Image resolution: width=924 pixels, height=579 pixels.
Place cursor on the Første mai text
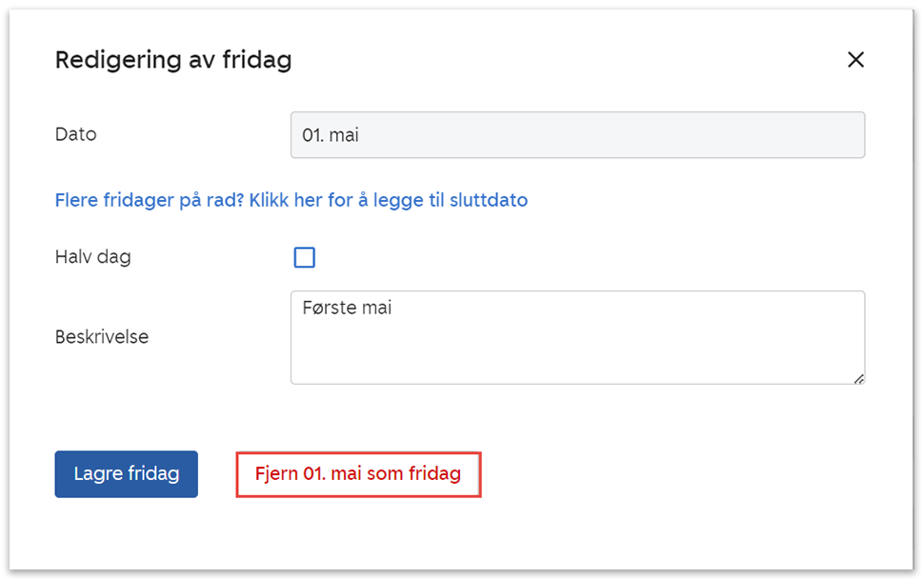[347, 309]
